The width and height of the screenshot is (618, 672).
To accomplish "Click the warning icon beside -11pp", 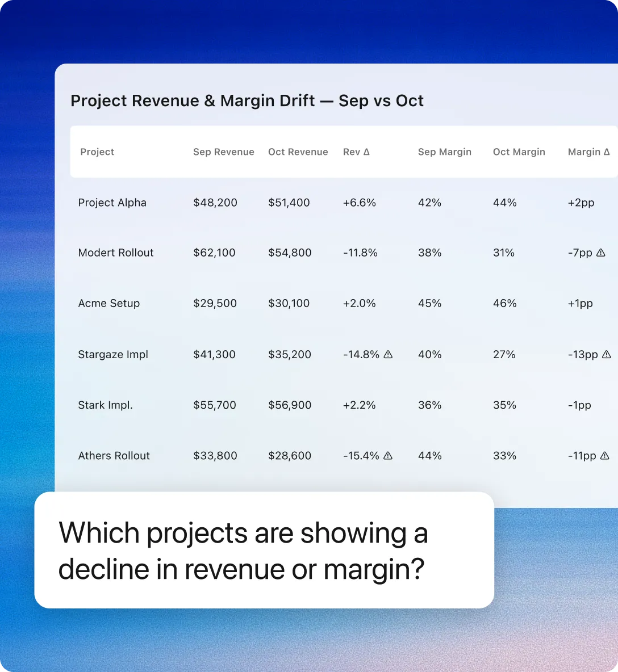I will coord(605,456).
